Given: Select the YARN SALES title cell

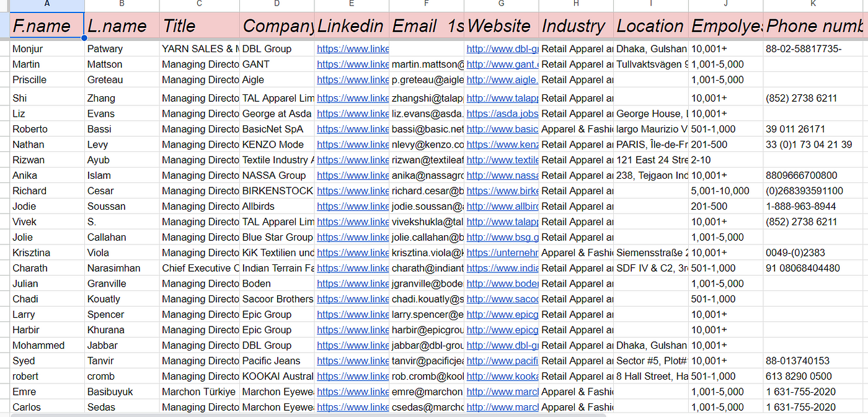Looking at the screenshot, I should point(199,48).
